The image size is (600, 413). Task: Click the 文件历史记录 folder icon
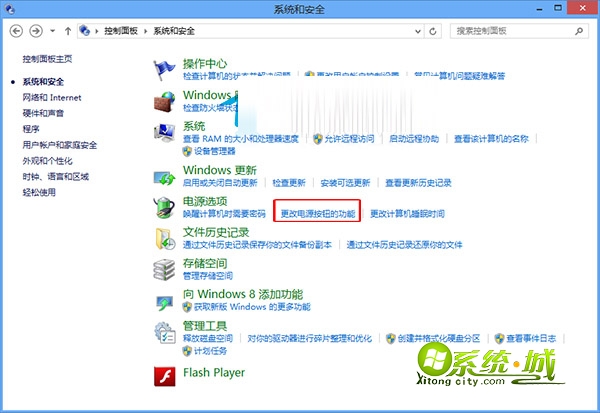165,238
